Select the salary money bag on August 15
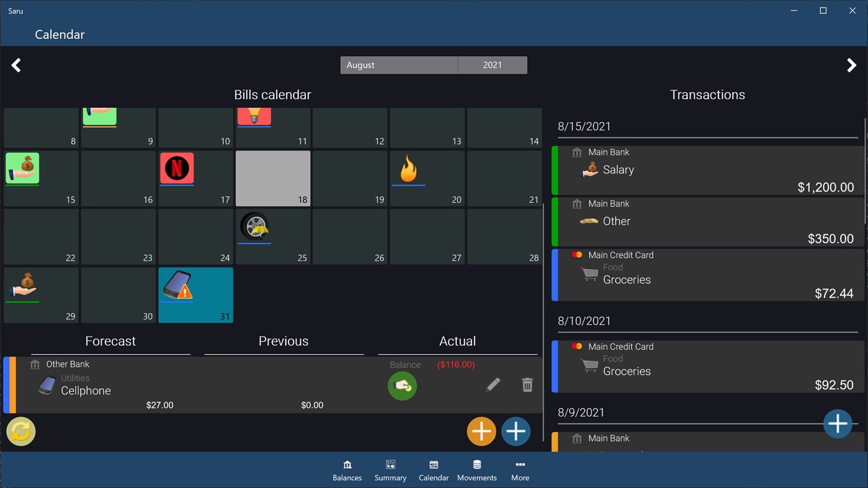The width and height of the screenshot is (868, 488). pyautogui.click(x=21, y=168)
